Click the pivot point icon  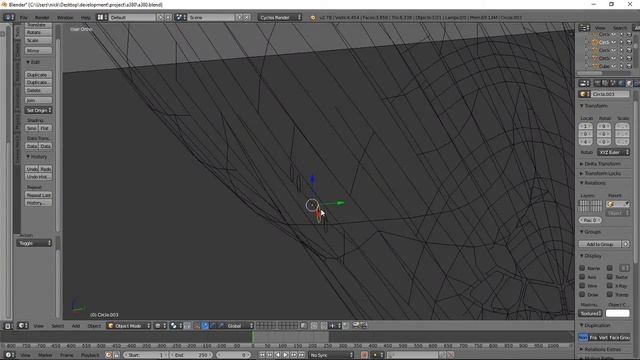point(176,326)
